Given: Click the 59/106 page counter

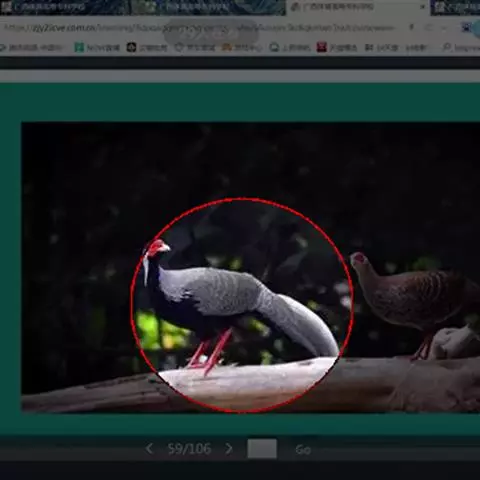Looking at the screenshot, I should (189, 449).
